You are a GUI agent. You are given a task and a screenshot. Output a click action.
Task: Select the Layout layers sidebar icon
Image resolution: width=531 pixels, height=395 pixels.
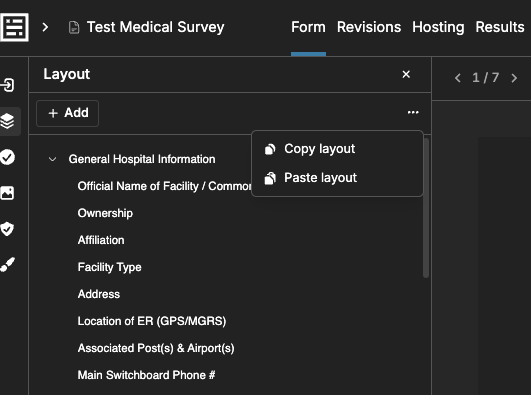click(x=7, y=121)
